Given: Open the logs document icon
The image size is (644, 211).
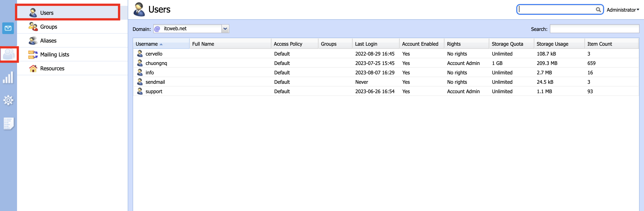Looking at the screenshot, I should click(9, 123).
